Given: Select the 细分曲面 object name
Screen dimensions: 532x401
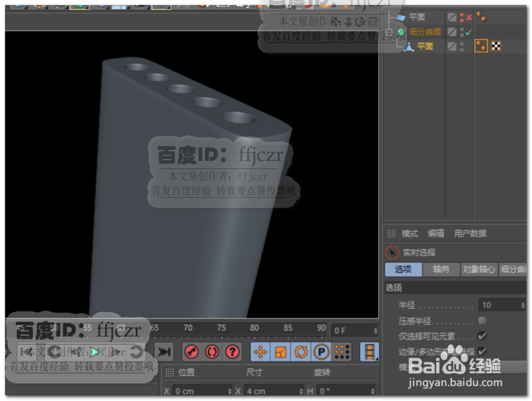Looking at the screenshot, I should 425,32.
